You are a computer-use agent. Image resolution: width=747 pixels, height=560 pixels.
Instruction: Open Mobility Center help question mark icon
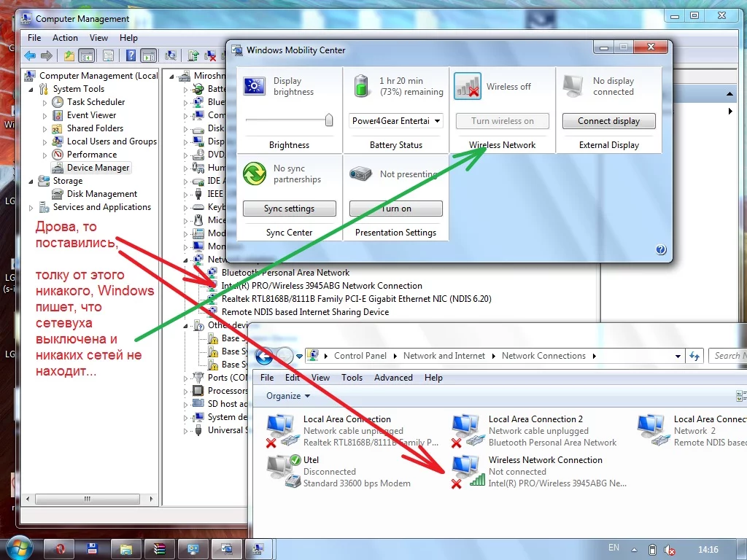tap(661, 249)
